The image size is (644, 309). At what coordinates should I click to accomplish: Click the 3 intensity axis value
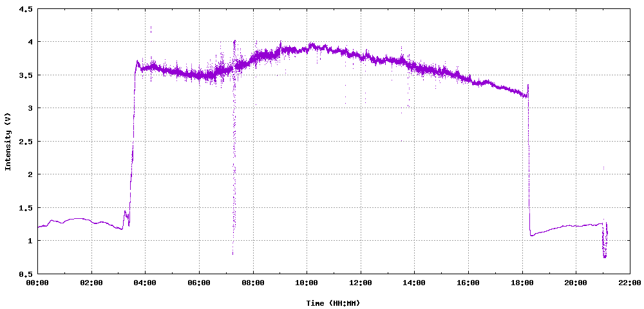(x=31, y=108)
